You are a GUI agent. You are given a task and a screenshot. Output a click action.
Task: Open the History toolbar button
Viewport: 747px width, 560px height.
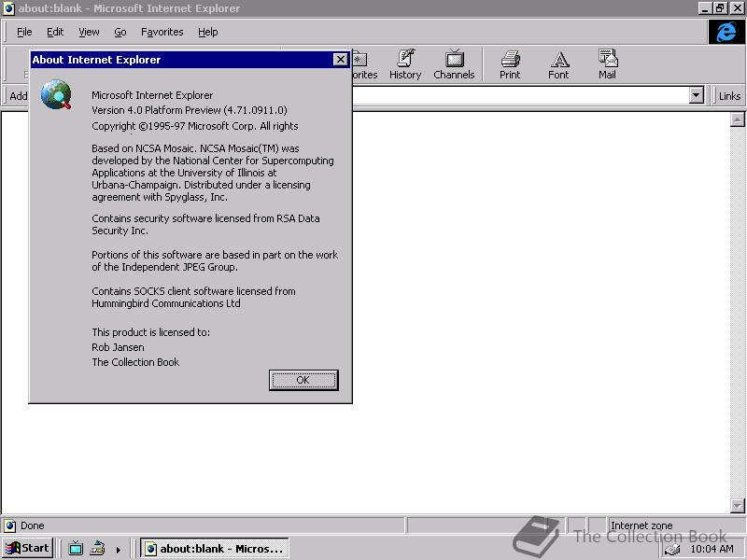point(405,64)
